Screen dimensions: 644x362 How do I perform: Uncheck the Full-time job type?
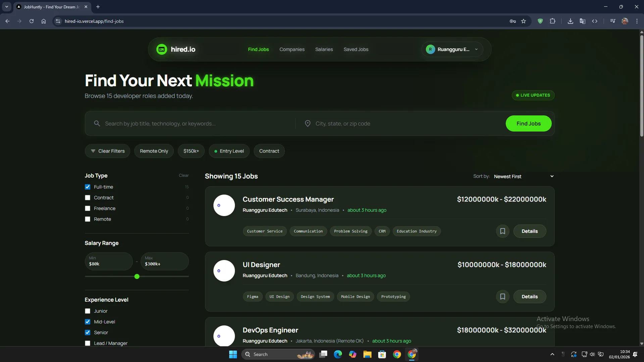tap(88, 187)
